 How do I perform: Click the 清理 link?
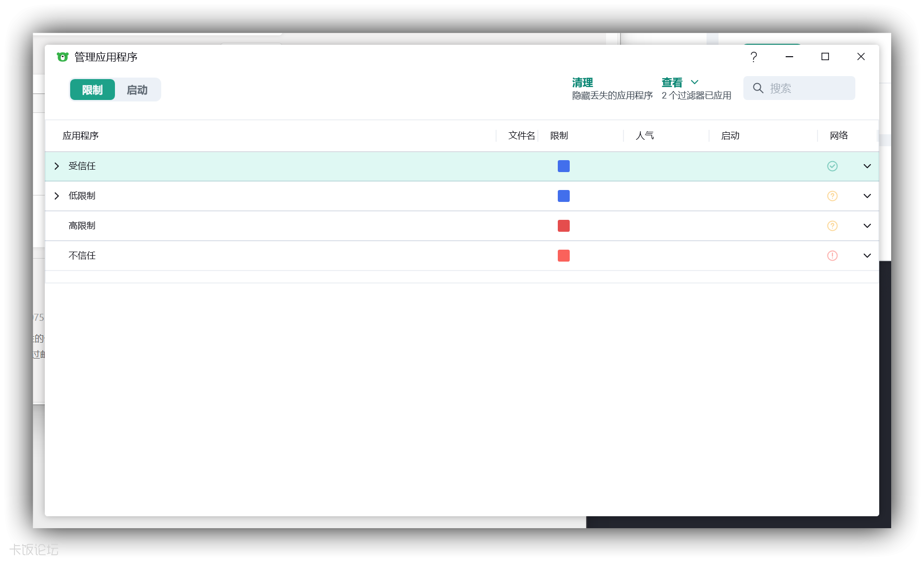(582, 83)
